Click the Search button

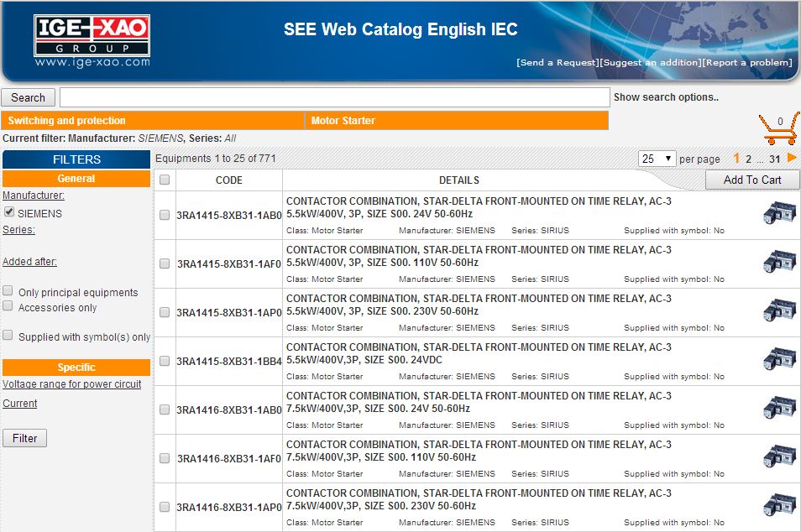click(x=28, y=97)
